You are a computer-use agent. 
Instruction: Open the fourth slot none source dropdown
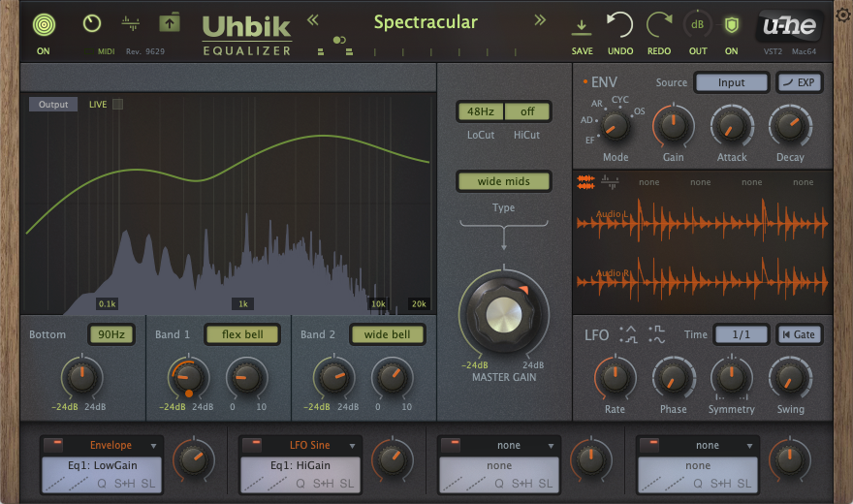[749, 446]
